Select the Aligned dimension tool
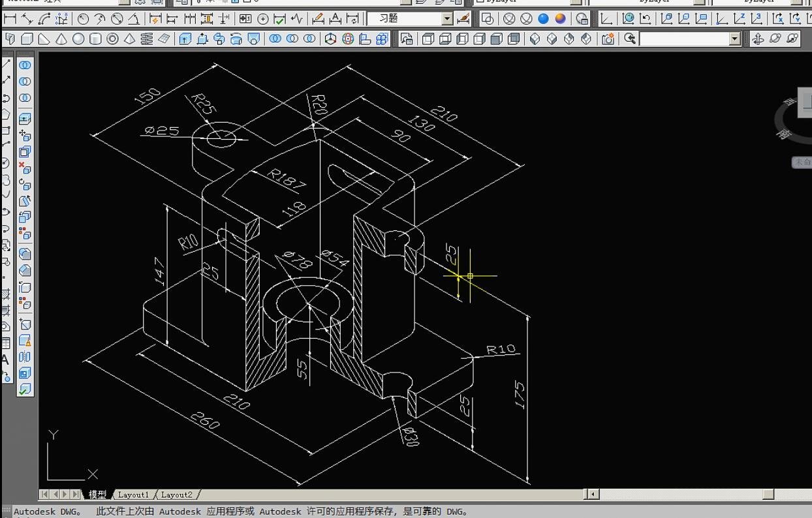Viewport: 812px width, 518px height. point(27,19)
